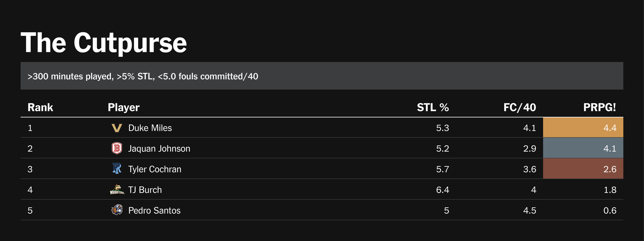Viewport: 644px width, 241px height.
Task: Open Jaquan Johnson player name
Action: [159, 149]
